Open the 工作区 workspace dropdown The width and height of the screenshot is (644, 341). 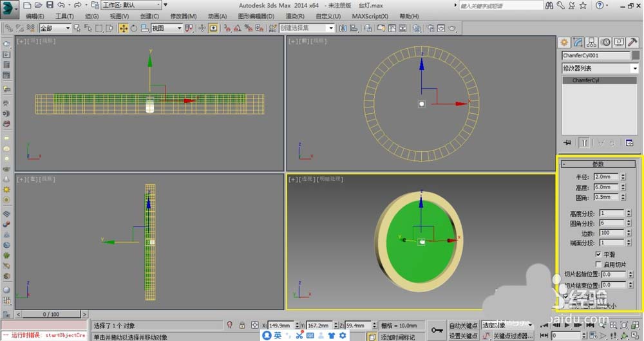point(131,5)
